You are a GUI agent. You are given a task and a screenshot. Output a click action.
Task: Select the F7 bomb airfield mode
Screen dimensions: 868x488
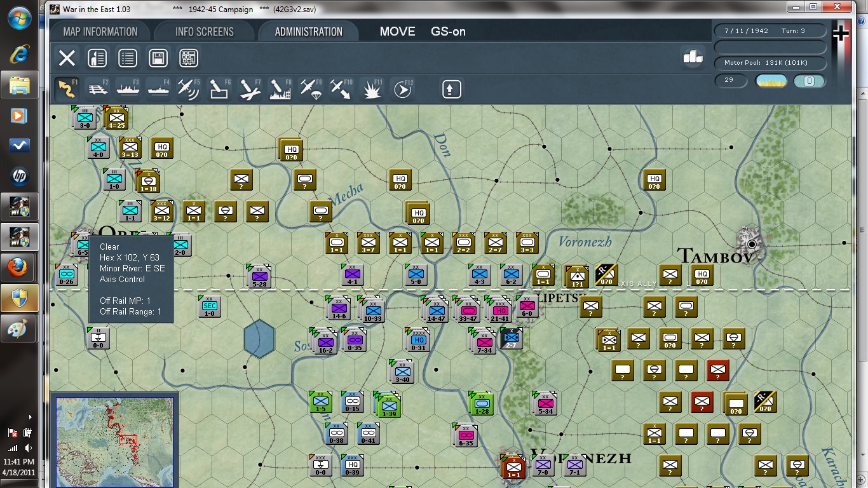click(250, 88)
